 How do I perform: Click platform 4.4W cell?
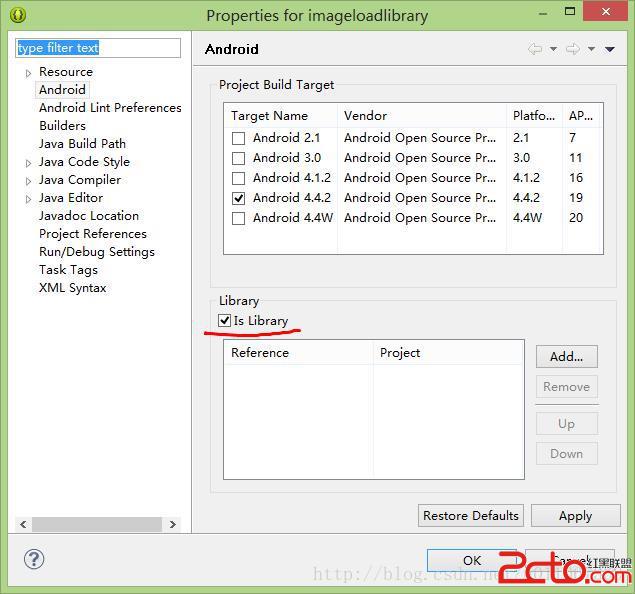click(527, 218)
